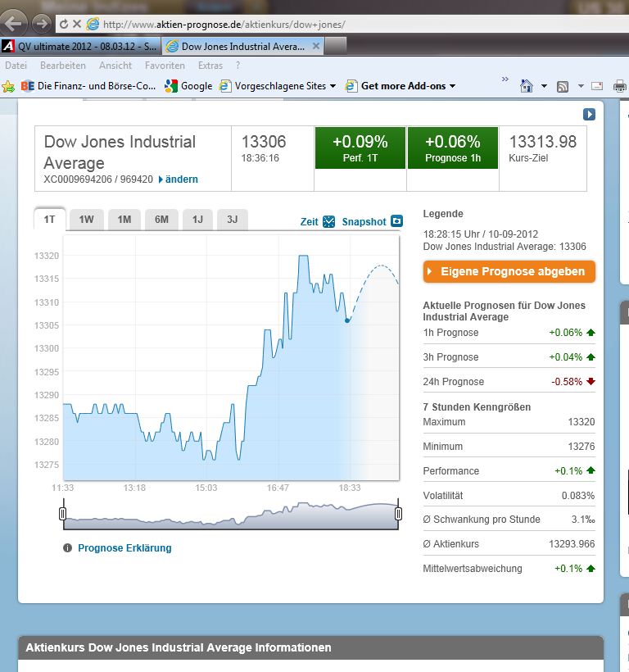The width and height of the screenshot is (629, 672).
Task: Click the Volatilität value 0.083%
Action: point(578,496)
